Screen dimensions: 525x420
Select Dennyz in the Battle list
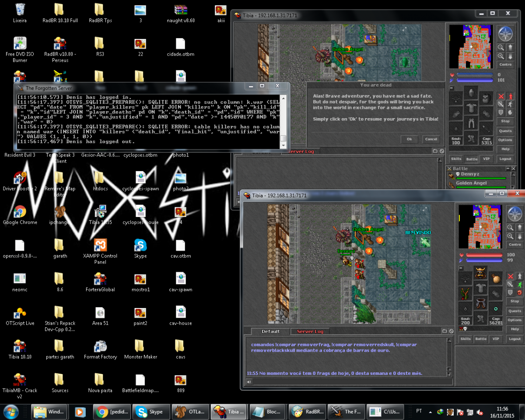click(480, 175)
